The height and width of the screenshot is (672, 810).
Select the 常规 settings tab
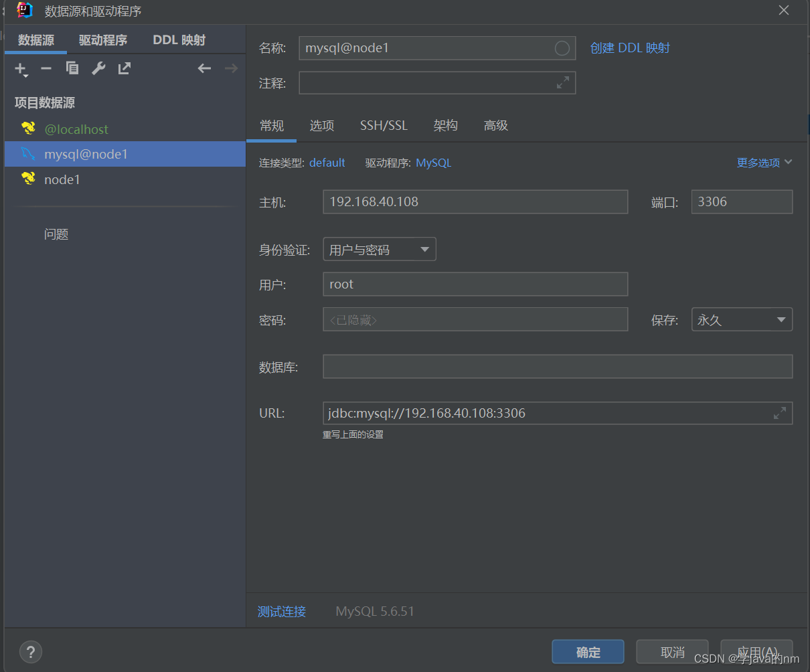[272, 126]
